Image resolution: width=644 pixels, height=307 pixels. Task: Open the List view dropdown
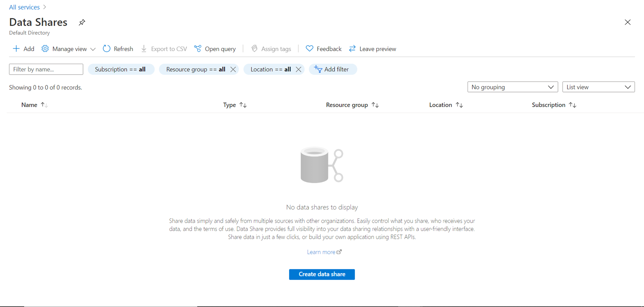(x=598, y=87)
